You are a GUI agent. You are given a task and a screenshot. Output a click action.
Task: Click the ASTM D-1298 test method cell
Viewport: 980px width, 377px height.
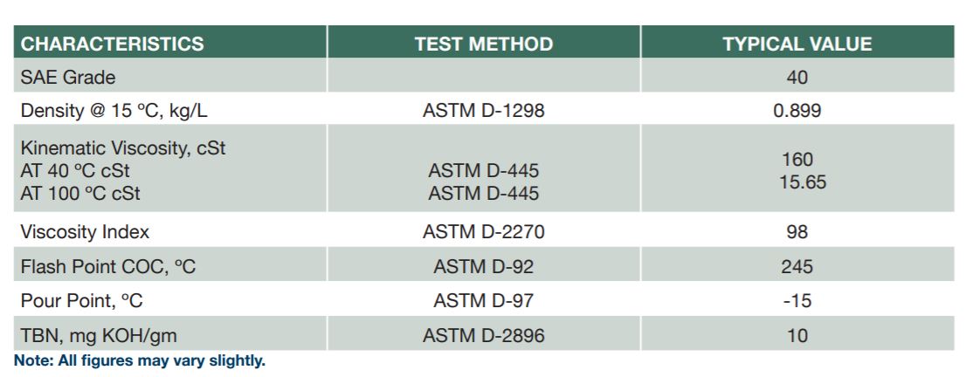[483, 111]
